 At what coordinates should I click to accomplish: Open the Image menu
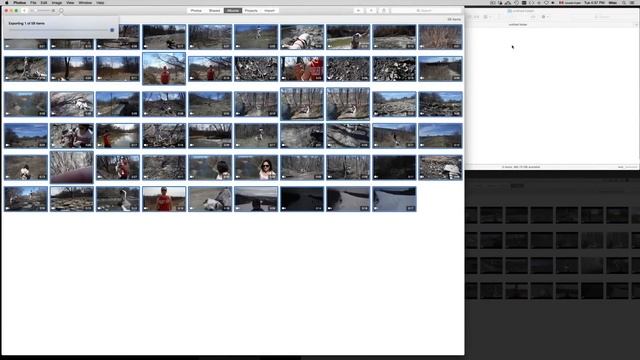pos(57,2)
